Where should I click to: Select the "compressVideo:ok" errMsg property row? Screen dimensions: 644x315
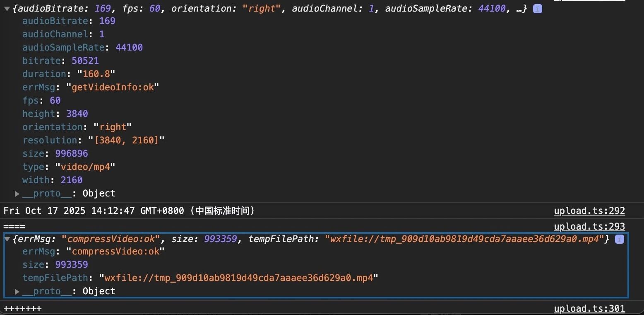pyautogui.click(x=94, y=251)
